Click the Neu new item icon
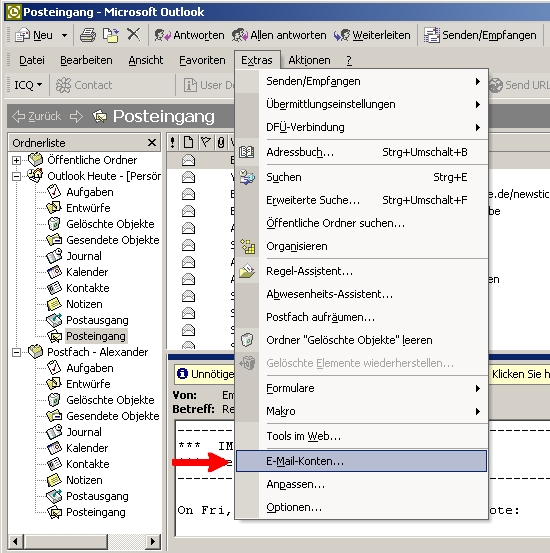550x553 pixels. (x=23, y=35)
